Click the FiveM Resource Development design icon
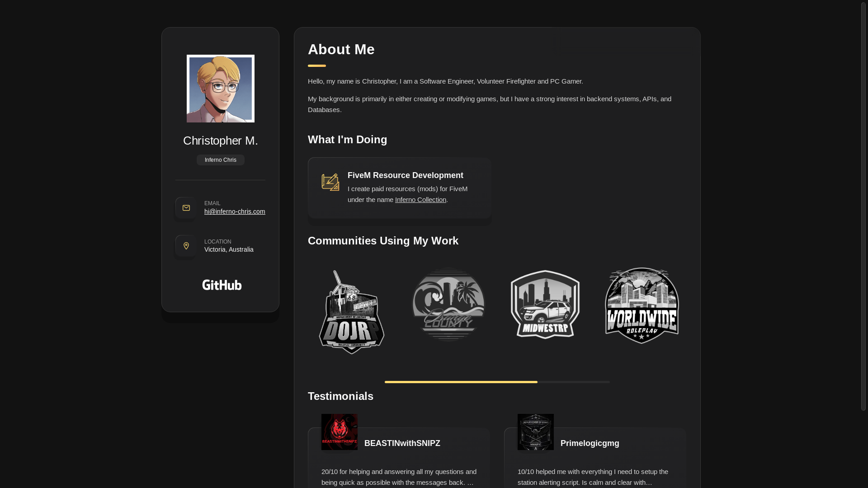The height and width of the screenshot is (488, 868). point(330,182)
